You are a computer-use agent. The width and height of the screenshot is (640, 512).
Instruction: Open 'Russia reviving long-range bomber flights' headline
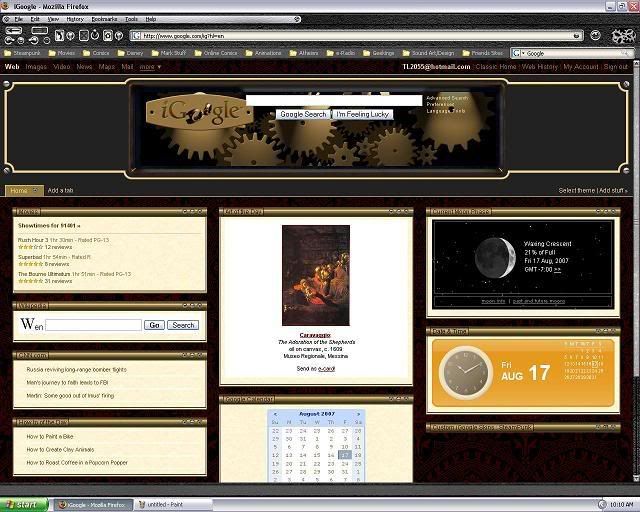[77, 370]
